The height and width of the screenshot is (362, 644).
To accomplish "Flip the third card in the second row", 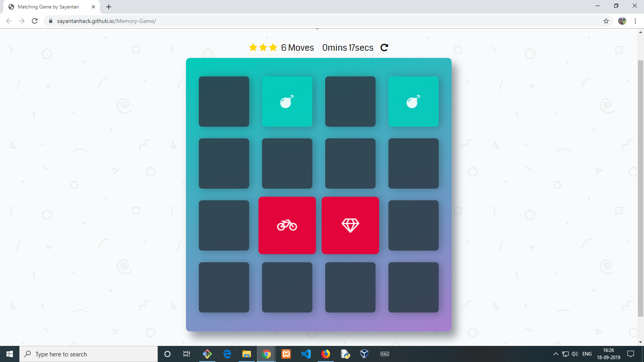I will tap(350, 163).
